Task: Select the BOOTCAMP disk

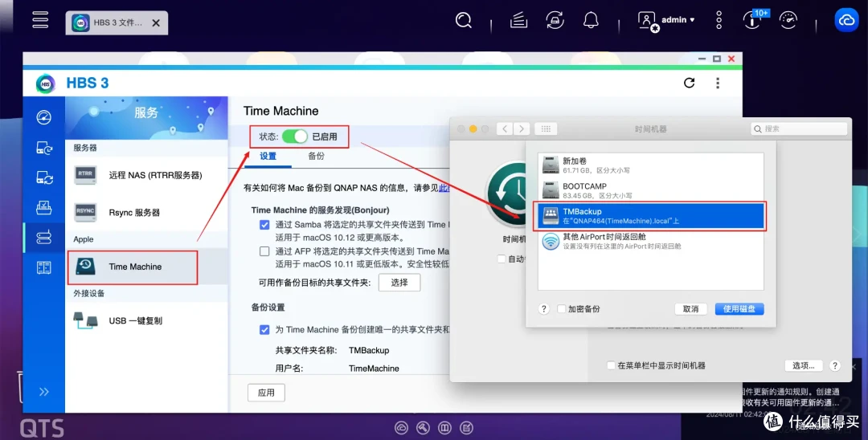Action: (x=650, y=190)
